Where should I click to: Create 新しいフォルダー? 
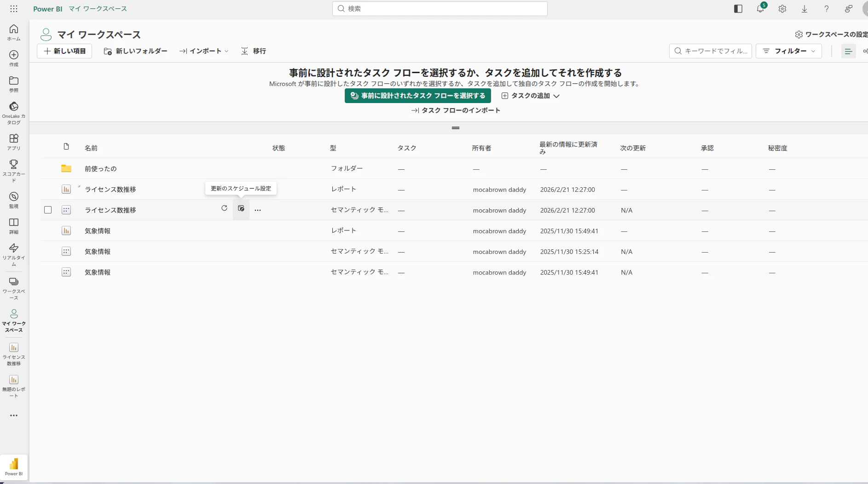(x=135, y=51)
